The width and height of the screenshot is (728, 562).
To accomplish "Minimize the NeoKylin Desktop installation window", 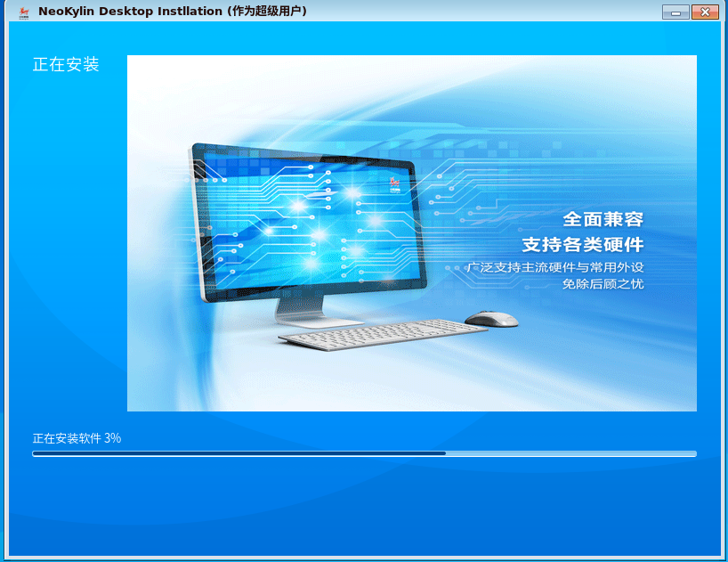I will pos(675,12).
